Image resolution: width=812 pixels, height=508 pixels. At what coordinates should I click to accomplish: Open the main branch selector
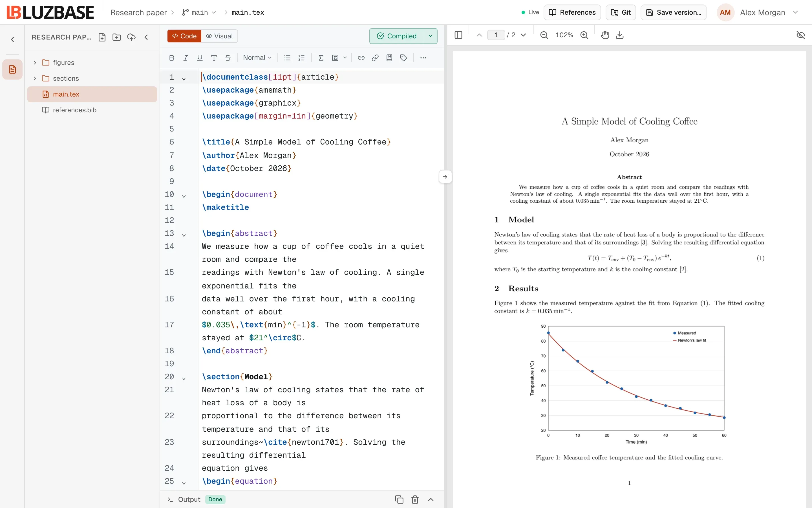[199, 12]
